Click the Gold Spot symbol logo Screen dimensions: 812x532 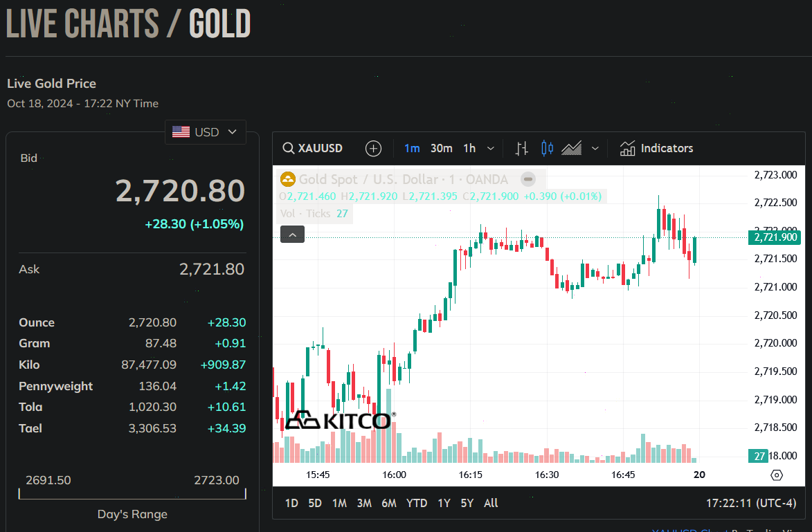287,179
